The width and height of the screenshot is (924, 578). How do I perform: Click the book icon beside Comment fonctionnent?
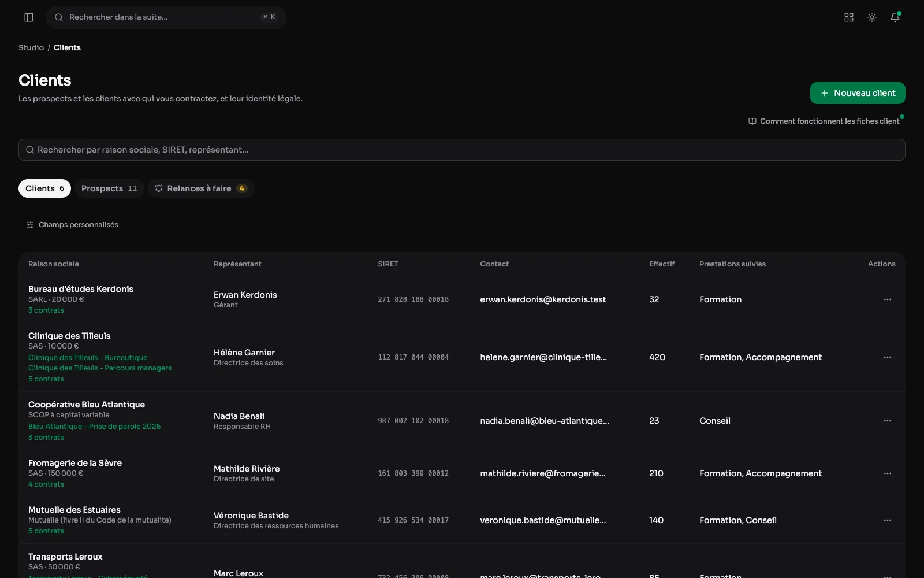tap(752, 121)
